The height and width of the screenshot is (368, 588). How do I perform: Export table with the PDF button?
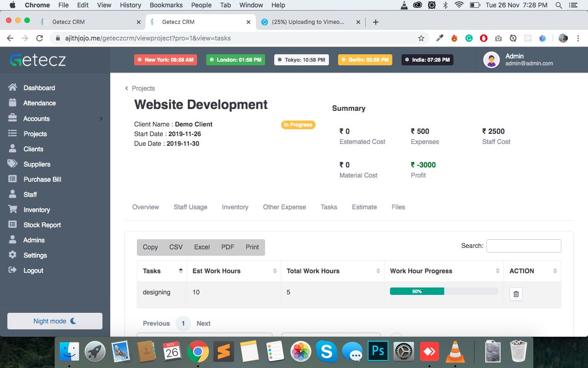point(227,247)
